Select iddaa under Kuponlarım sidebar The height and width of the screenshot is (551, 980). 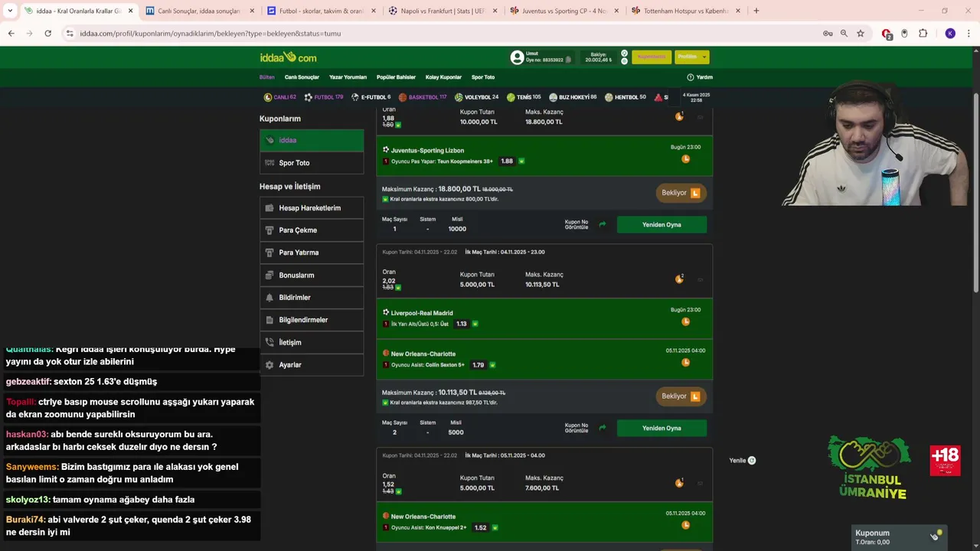tap(312, 140)
